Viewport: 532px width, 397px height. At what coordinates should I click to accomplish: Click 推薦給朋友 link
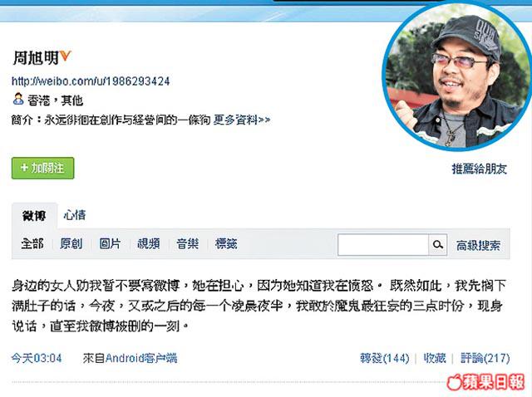(480, 169)
